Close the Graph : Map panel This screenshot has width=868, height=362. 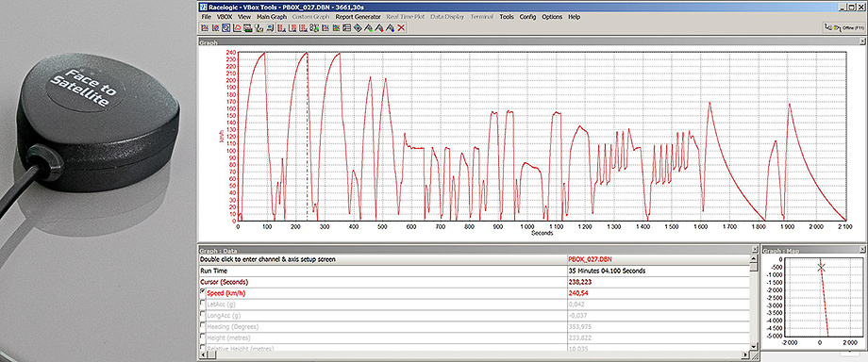(x=862, y=250)
